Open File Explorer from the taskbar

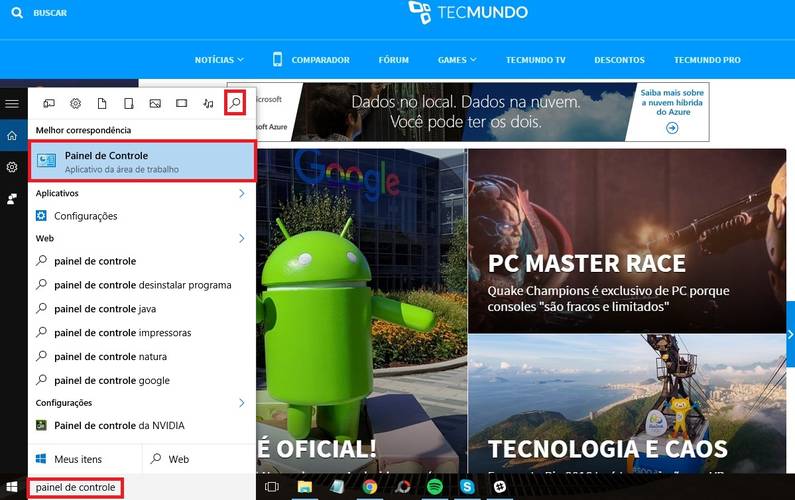[305, 487]
